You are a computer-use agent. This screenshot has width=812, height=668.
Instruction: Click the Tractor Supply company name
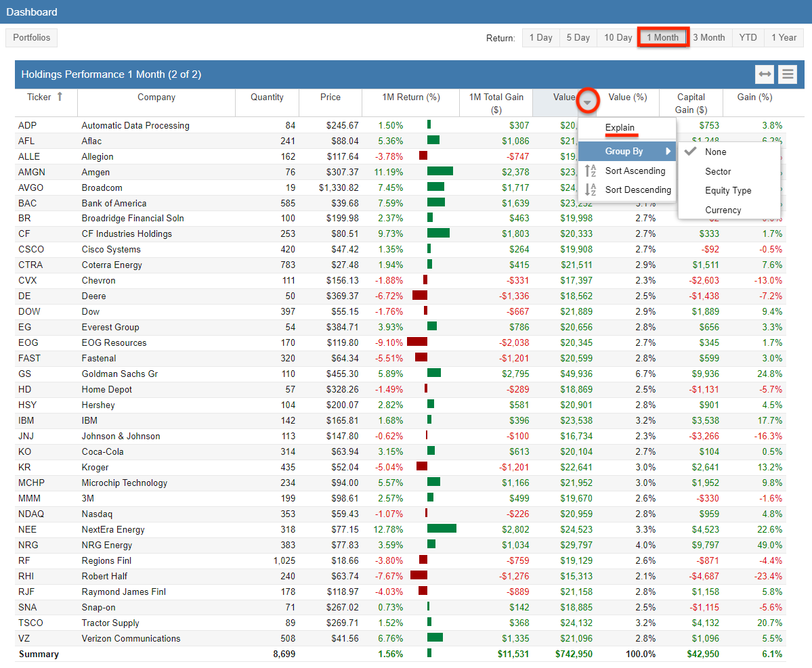tap(110, 623)
